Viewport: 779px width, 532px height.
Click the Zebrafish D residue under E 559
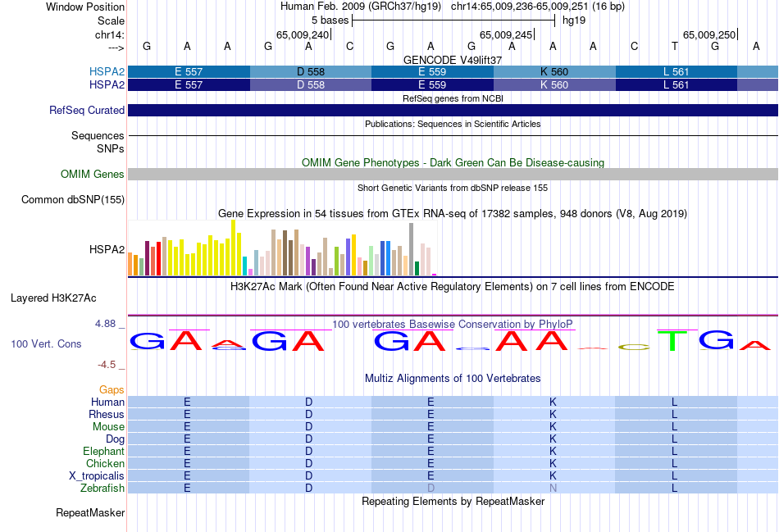click(x=430, y=489)
